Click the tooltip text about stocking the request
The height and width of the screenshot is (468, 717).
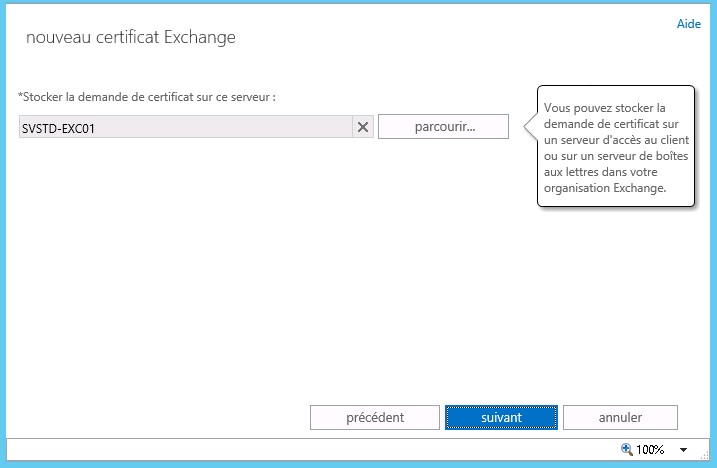[616, 148]
